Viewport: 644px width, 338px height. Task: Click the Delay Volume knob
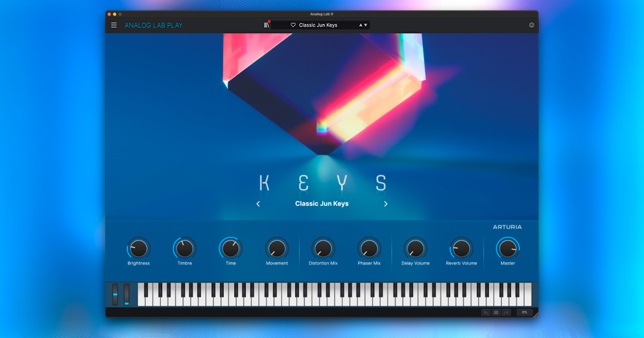[x=415, y=249]
